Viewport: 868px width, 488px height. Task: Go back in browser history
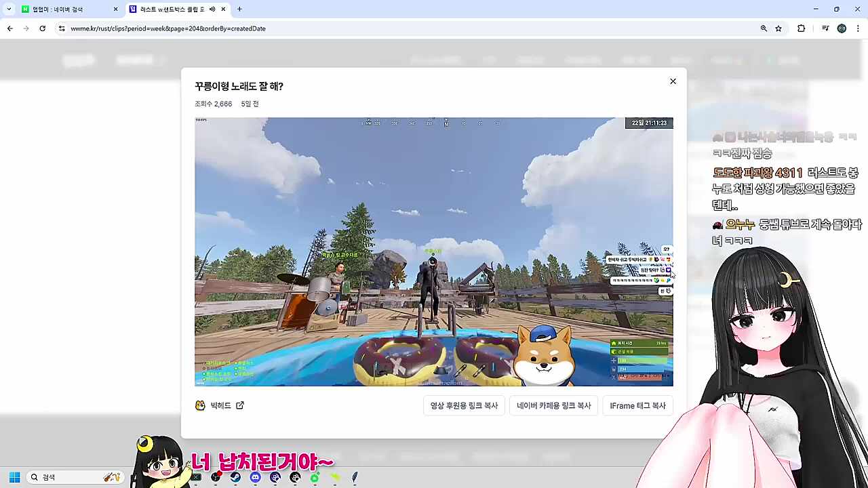point(9,28)
